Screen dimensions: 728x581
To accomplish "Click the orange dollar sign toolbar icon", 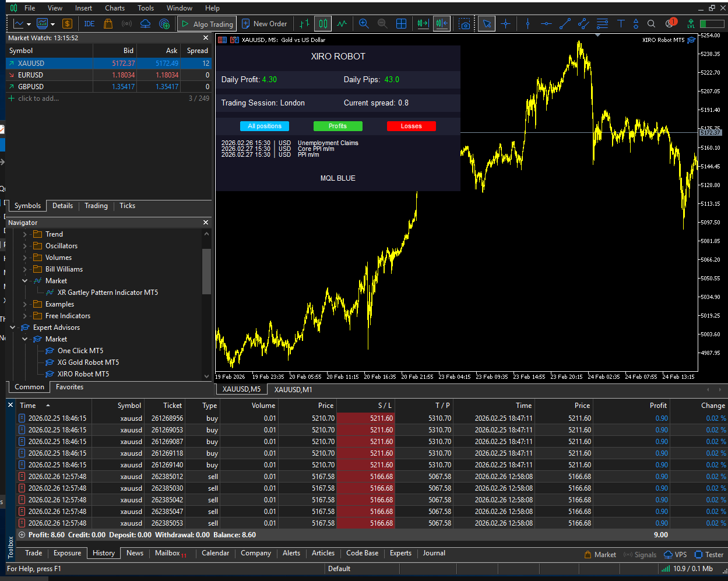I will [x=68, y=24].
